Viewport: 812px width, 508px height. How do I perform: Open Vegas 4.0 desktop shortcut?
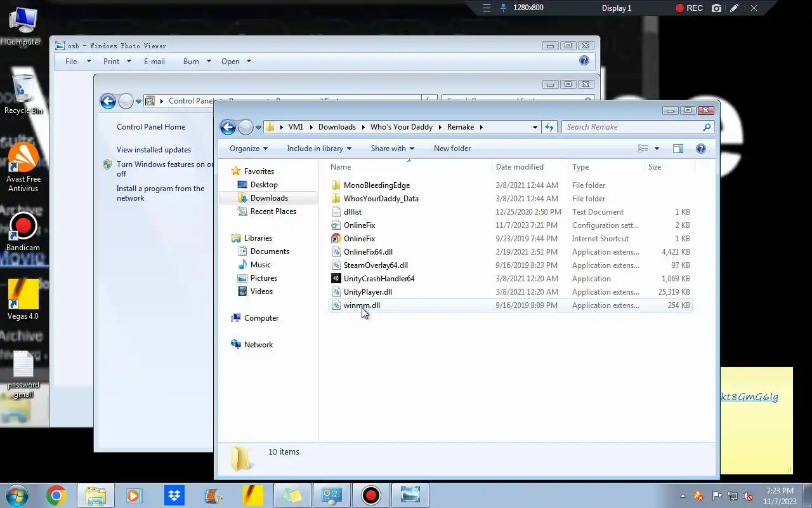(23, 299)
